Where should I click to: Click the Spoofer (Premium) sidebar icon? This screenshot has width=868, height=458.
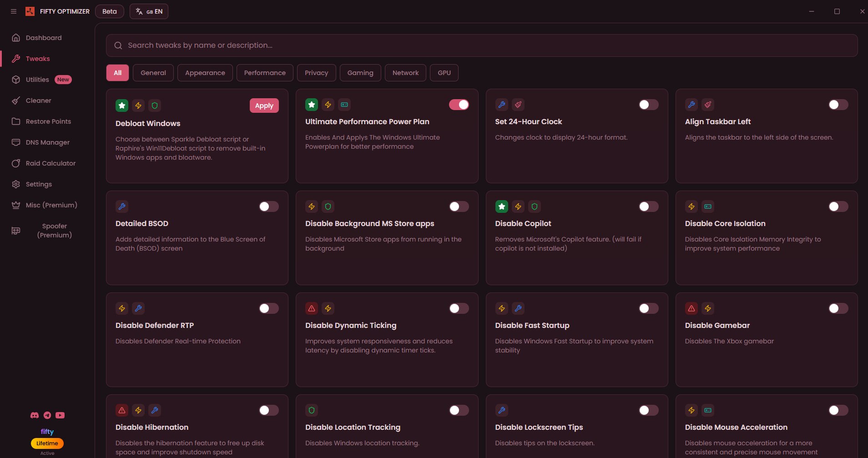click(x=16, y=231)
